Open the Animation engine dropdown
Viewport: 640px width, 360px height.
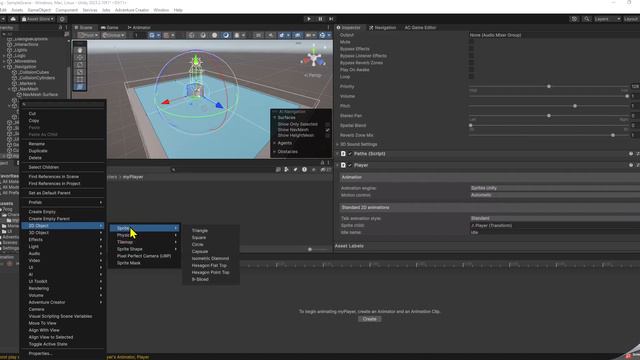pyautogui.click(x=555, y=188)
